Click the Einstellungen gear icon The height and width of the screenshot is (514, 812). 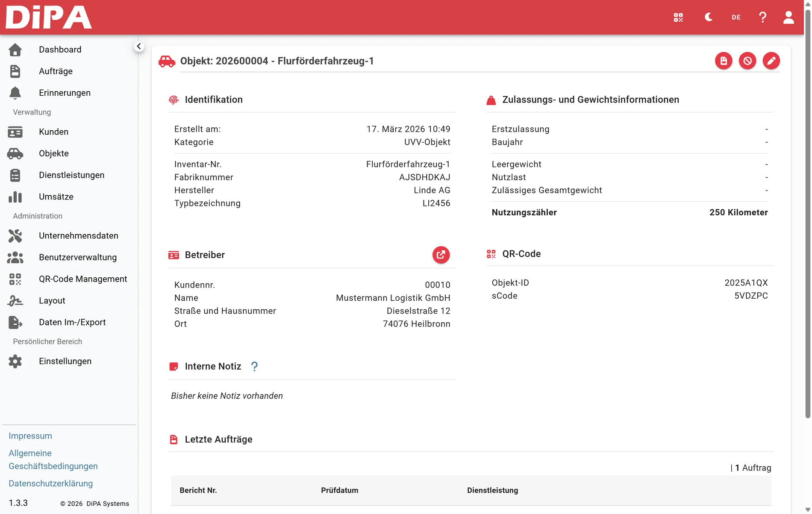(15, 361)
